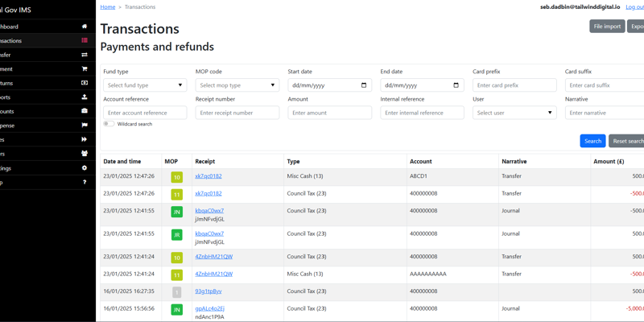The image size is (644, 322).
Task: Open Settings via the gear icon
Action: 84,168
